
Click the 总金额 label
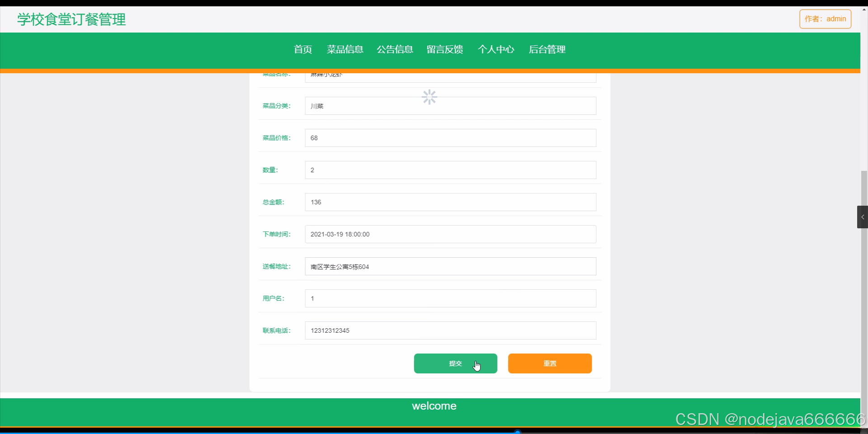[273, 202]
